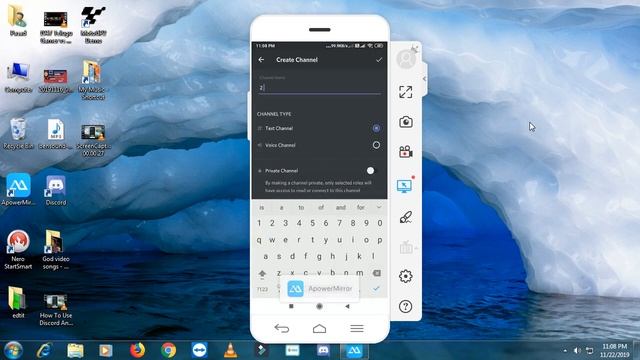Tap the Android back triangle button
The width and height of the screenshot is (640, 360).
point(347,306)
